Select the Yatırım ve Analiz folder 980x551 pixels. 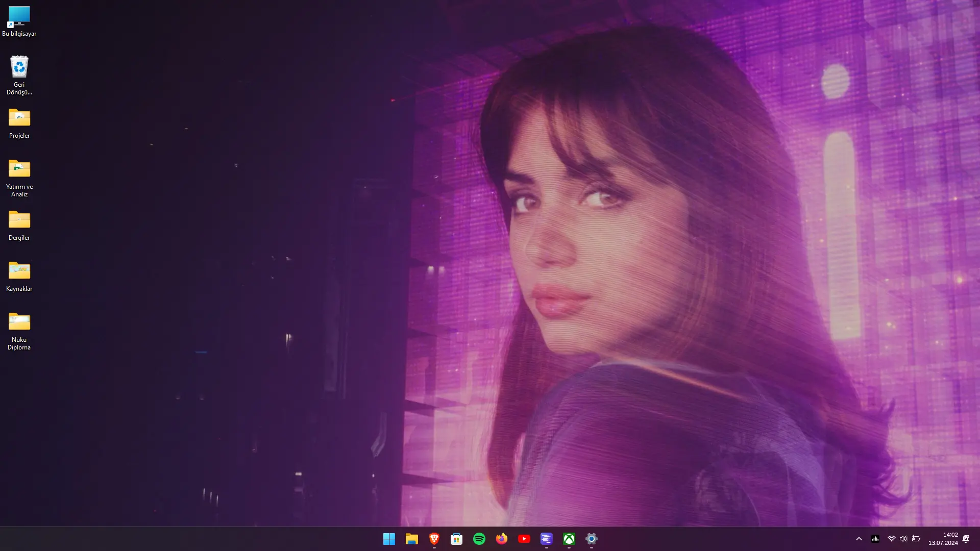point(19,178)
